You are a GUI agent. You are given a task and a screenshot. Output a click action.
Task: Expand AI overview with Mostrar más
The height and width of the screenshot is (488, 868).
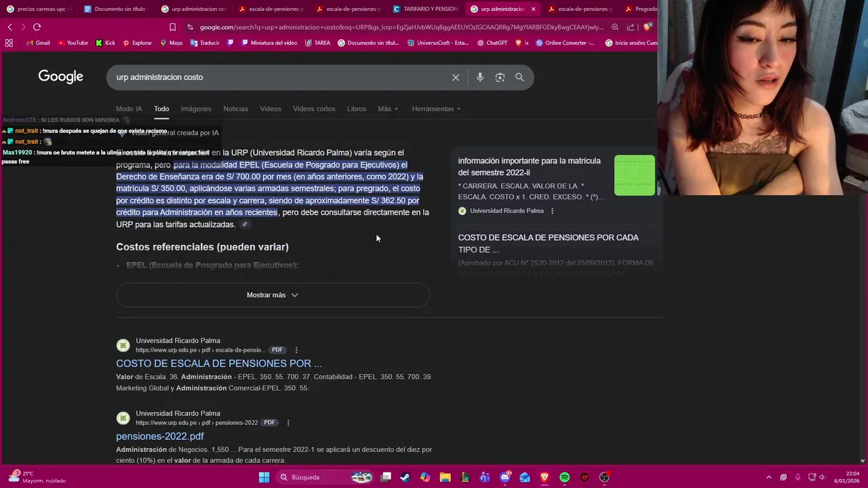tap(273, 295)
